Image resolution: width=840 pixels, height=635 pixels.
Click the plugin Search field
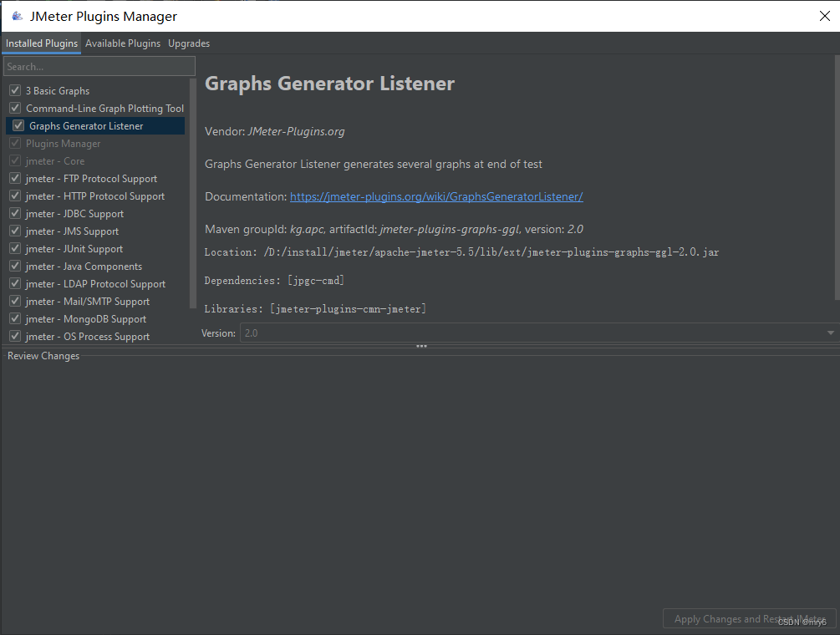tap(99, 66)
